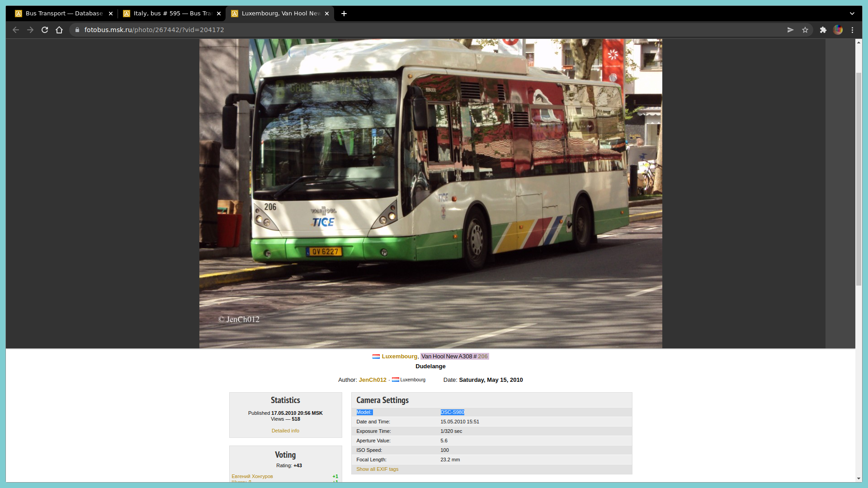Image resolution: width=868 pixels, height=488 pixels.
Task: Click the bus photo image
Action: 430,193
